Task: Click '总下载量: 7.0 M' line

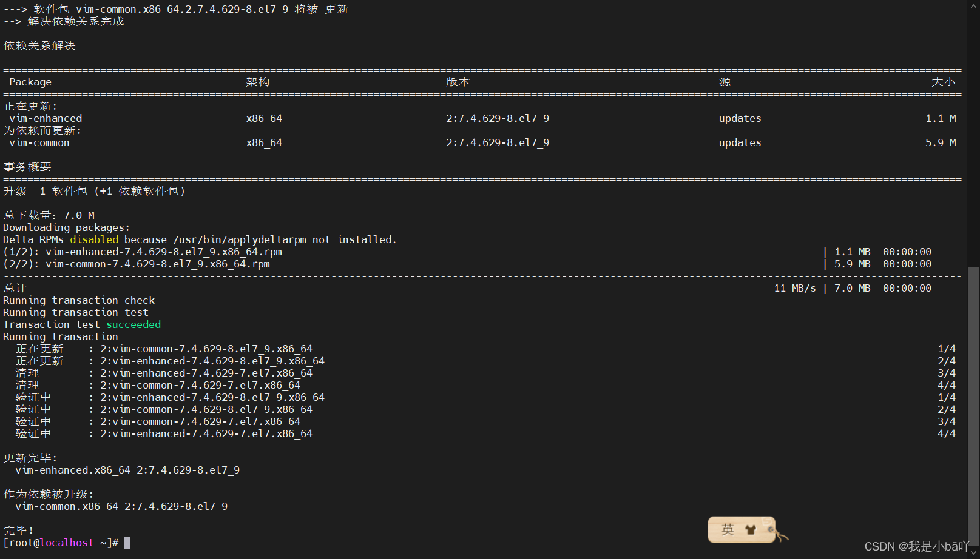Action: click(x=49, y=215)
